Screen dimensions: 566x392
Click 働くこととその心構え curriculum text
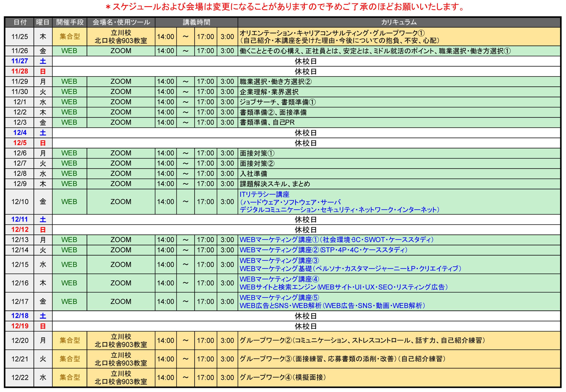[x=375, y=51]
